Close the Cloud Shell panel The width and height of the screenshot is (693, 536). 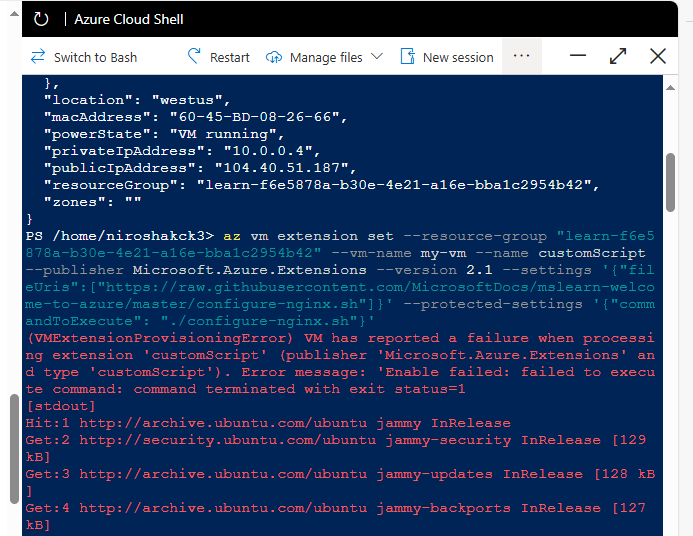[x=658, y=56]
